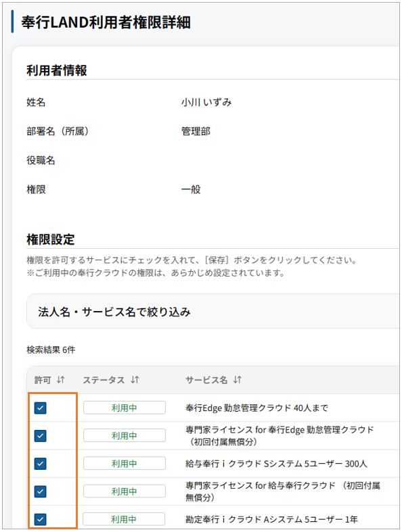Click the 部署名（所属） field label

click(x=58, y=131)
